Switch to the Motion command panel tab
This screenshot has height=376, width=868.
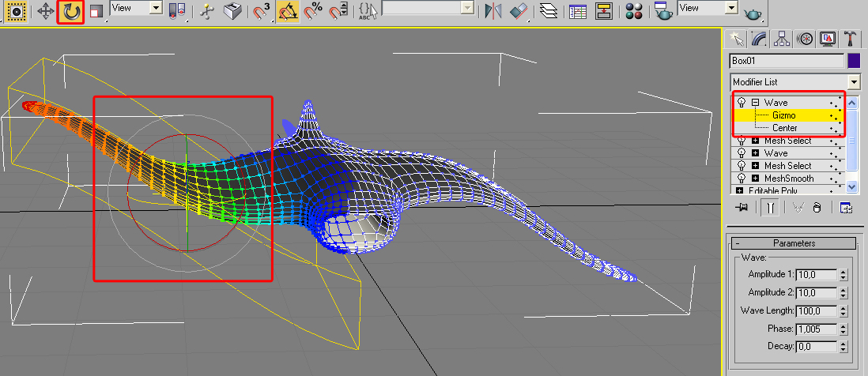(805, 39)
